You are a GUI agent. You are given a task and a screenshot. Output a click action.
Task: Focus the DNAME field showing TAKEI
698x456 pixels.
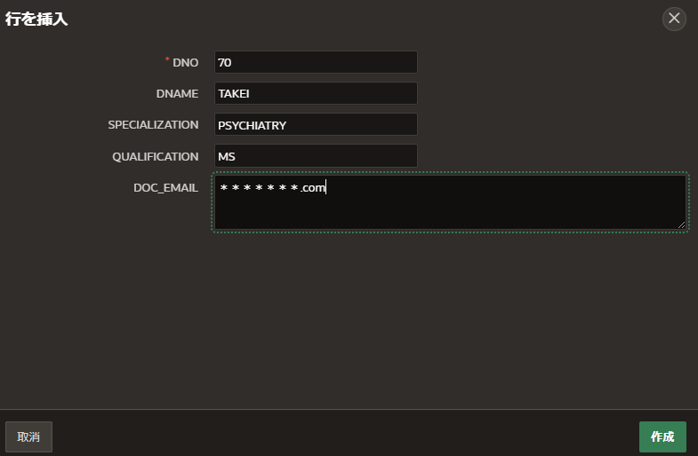pyautogui.click(x=316, y=94)
